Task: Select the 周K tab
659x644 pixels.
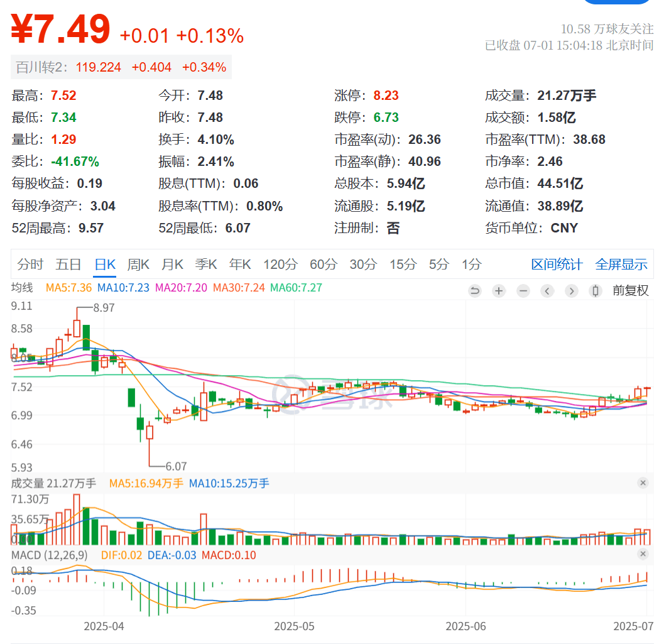Action: [138, 265]
